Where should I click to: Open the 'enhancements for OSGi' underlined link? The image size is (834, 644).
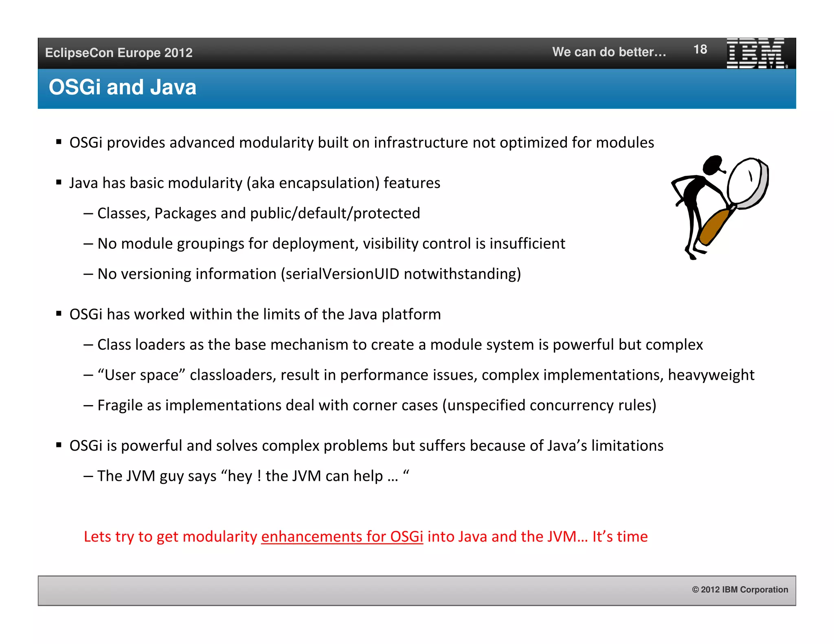pyautogui.click(x=342, y=537)
